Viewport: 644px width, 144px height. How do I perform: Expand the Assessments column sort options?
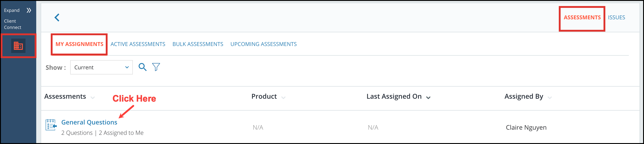click(93, 97)
